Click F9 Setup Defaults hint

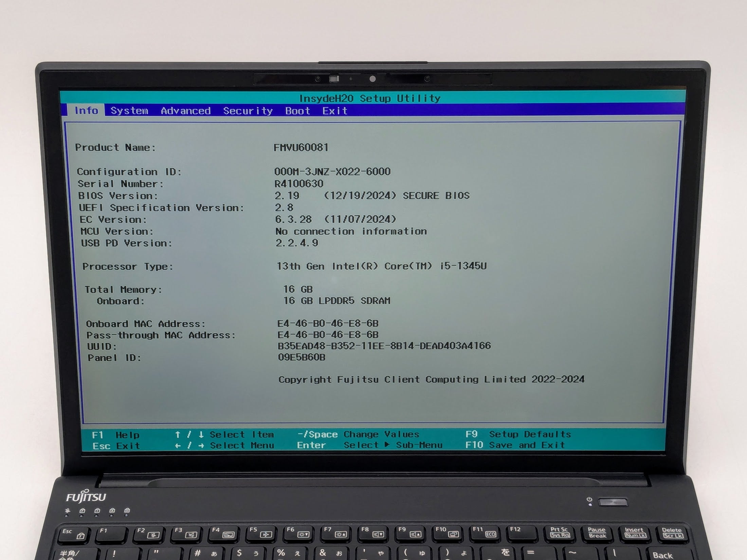pos(518,434)
